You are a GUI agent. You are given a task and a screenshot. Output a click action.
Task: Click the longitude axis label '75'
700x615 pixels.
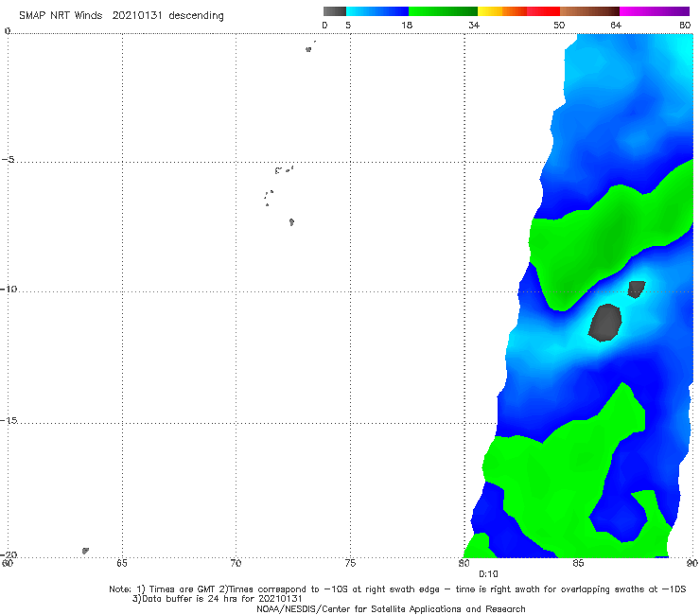click(350, 563)
